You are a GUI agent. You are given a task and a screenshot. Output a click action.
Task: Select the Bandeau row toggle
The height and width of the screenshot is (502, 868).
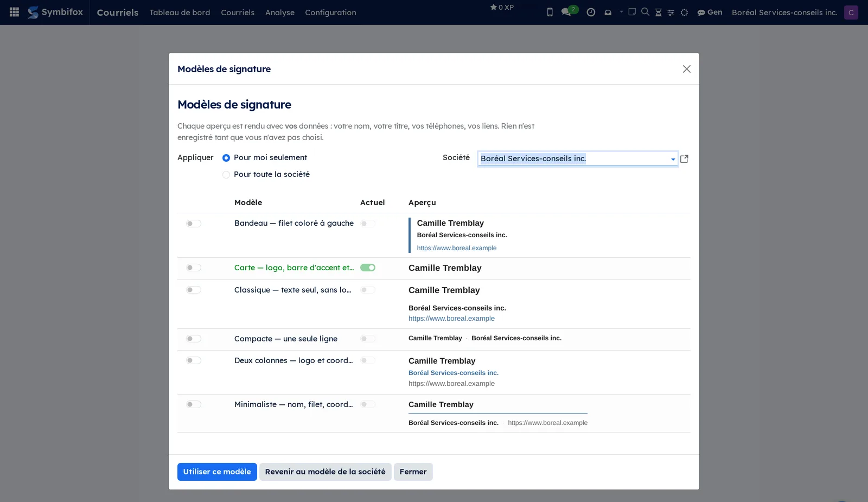click(194, 224)
